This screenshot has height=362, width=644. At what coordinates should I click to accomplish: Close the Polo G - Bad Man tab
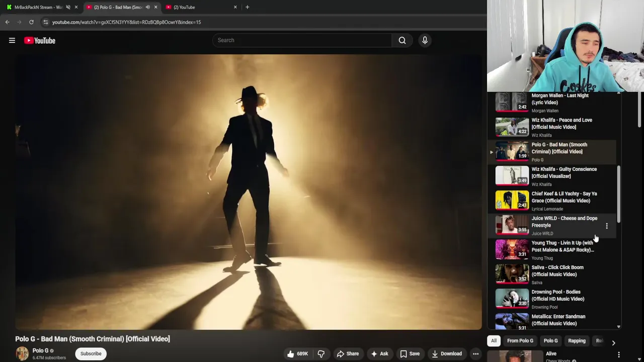(155, 7)
